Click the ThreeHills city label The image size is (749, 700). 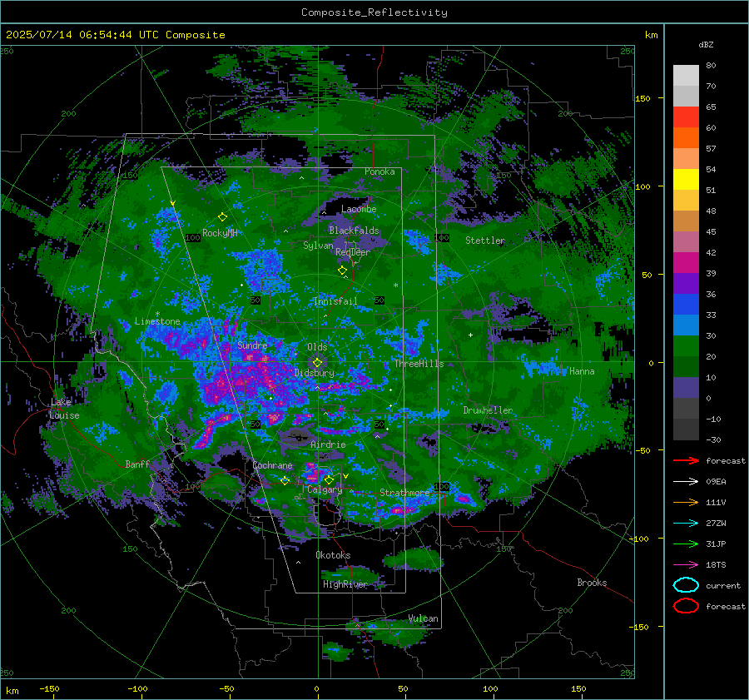pos(419,364)
